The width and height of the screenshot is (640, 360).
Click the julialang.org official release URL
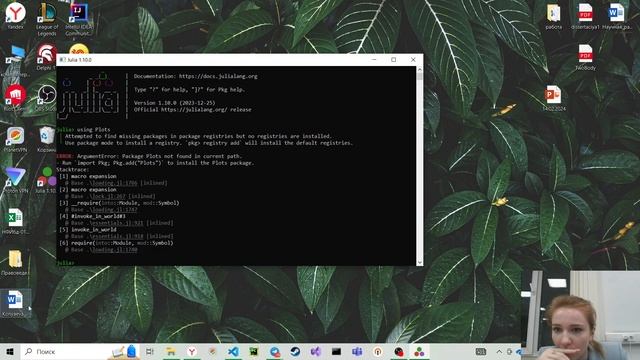[x=195, y=110]
